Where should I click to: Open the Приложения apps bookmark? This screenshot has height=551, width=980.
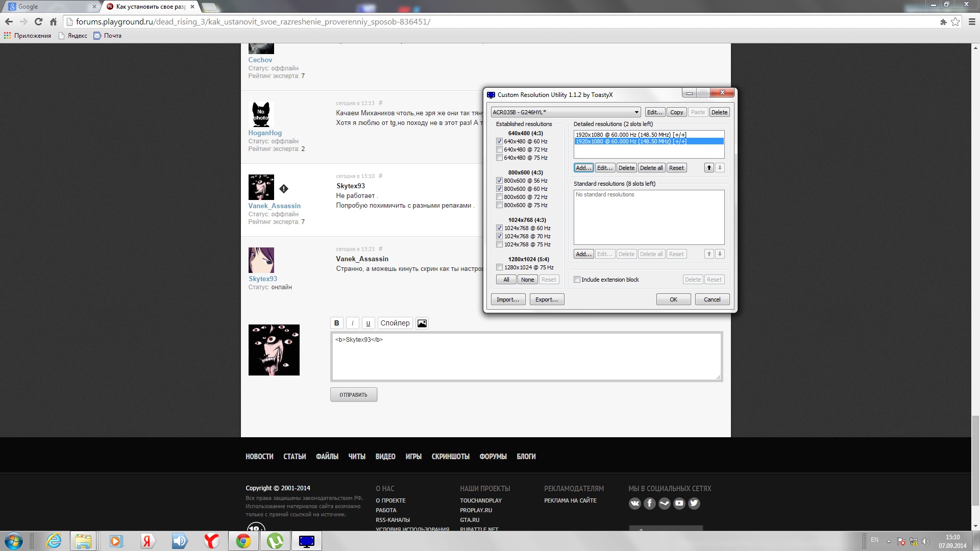pyautogui.click(x=28, y=36)
